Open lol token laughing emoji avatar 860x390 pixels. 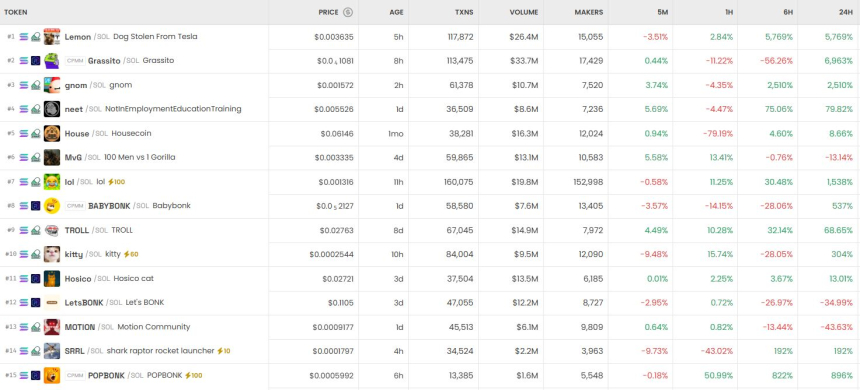52,182
